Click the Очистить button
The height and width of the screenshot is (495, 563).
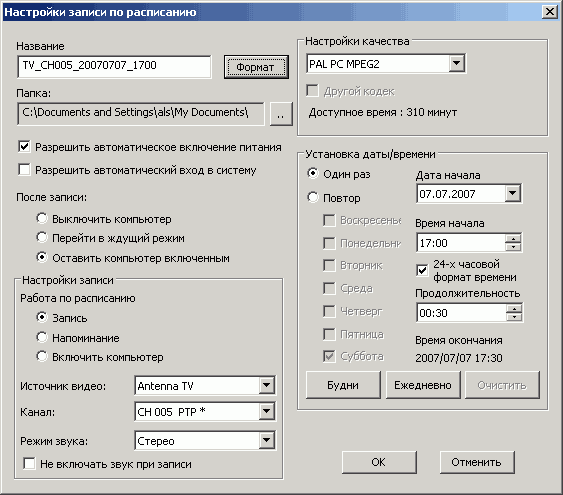(x=502, y=385)
